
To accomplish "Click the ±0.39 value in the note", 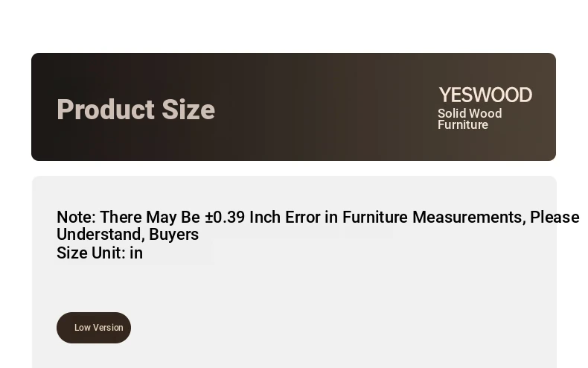I will click(225, 218).
